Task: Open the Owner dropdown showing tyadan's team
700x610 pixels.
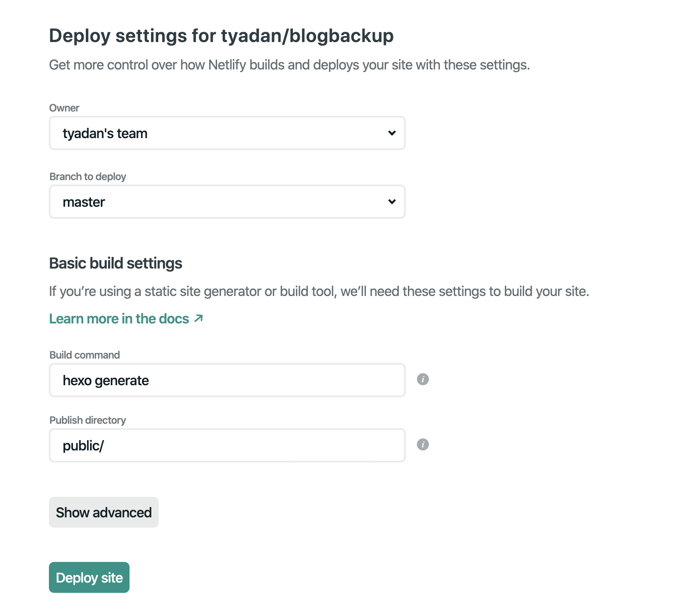Action: pos(227,133)
